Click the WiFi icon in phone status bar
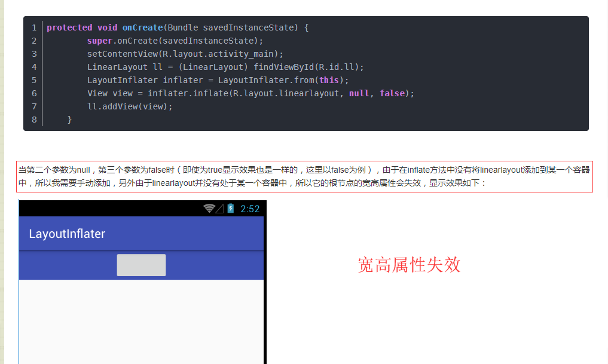Viewport: 608px width, 364px height. coord(209,209)
